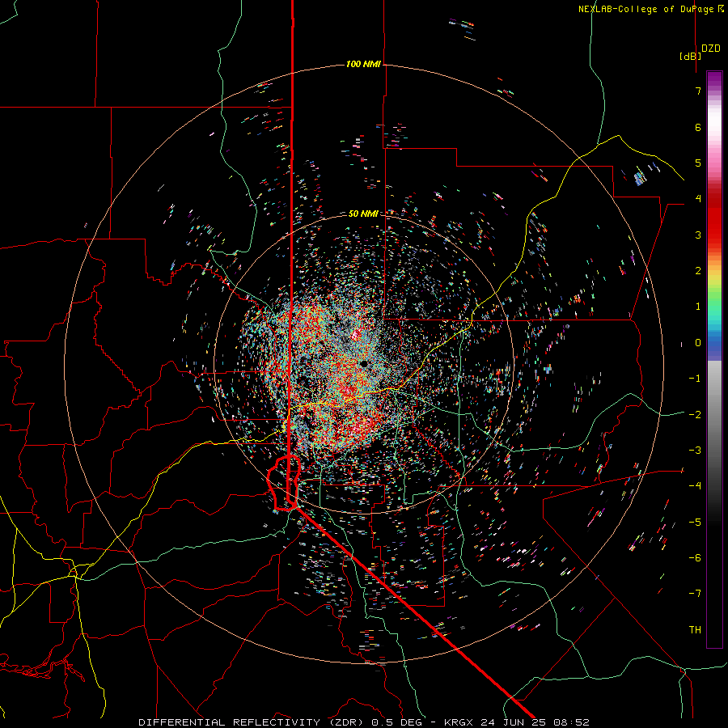Click the thick red warning polygon outline
Screen dimensions: 728x728
click(285, 484)
